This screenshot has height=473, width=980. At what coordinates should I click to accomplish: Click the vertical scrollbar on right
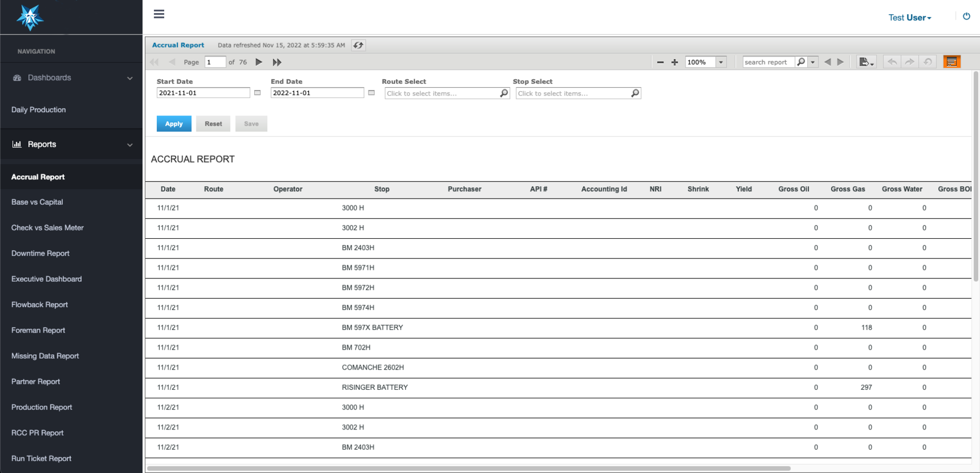(976, 176)
